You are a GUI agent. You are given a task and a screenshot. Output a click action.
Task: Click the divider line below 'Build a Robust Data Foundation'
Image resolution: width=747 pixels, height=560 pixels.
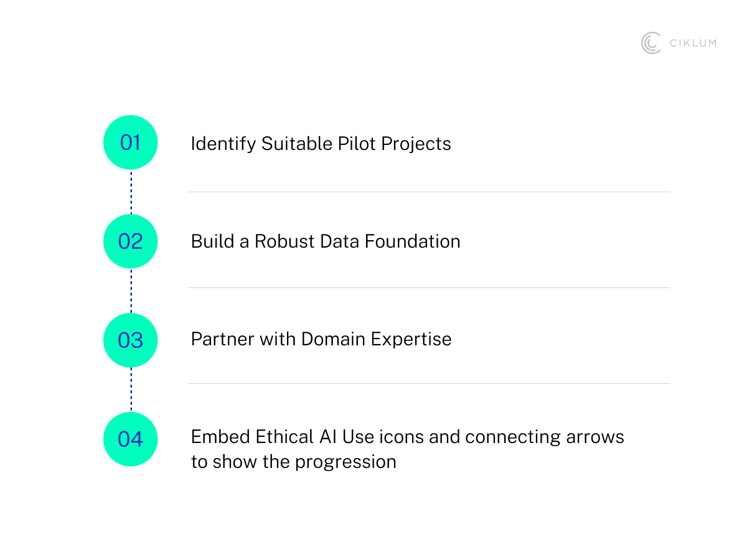point(429,287)
